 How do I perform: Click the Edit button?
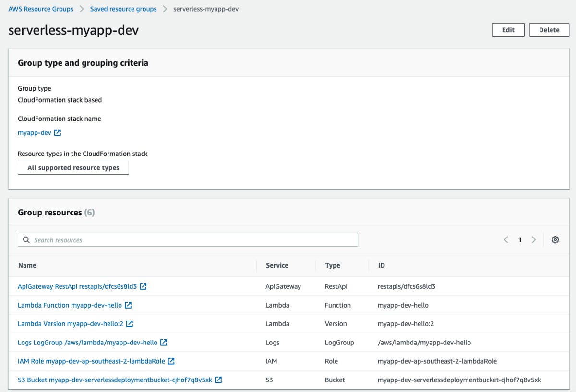click(x=508, y=30)
